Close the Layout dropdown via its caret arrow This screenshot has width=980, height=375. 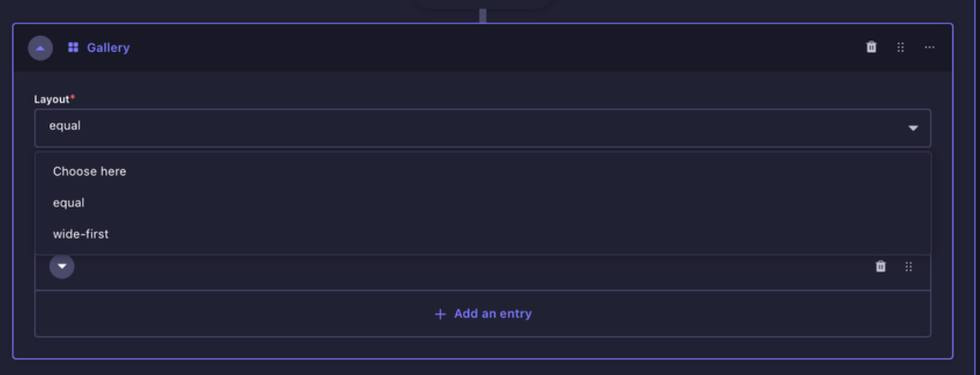[913, 128]
